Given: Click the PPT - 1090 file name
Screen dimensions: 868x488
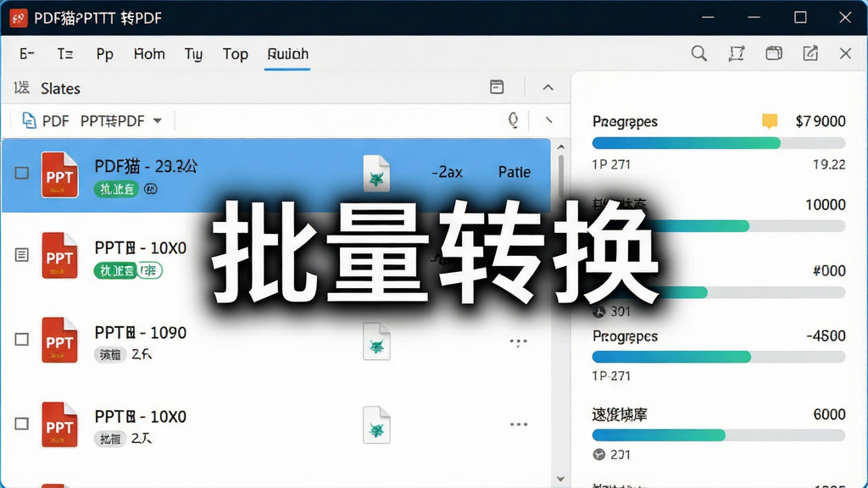Looking at the screenshot, I should click(140, 332).
